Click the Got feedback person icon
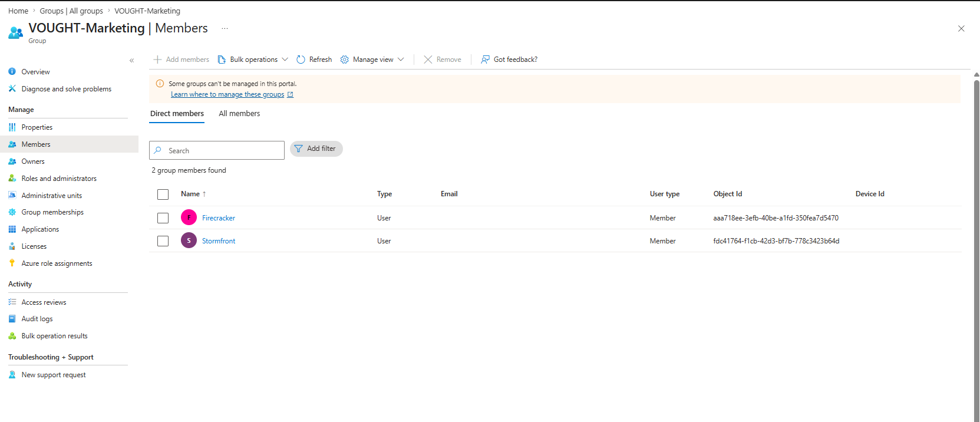Viewport: 980px width, 422px height. (485, 60)
